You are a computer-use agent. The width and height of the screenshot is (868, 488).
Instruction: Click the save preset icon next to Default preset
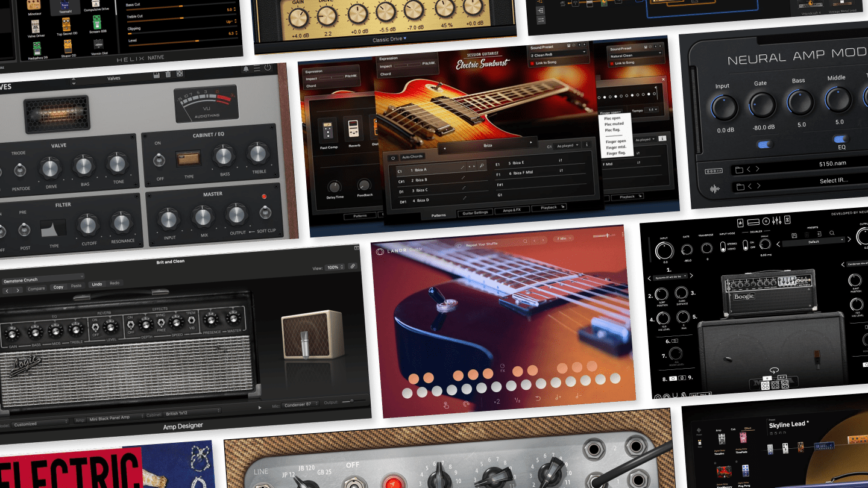click(794, 234)
